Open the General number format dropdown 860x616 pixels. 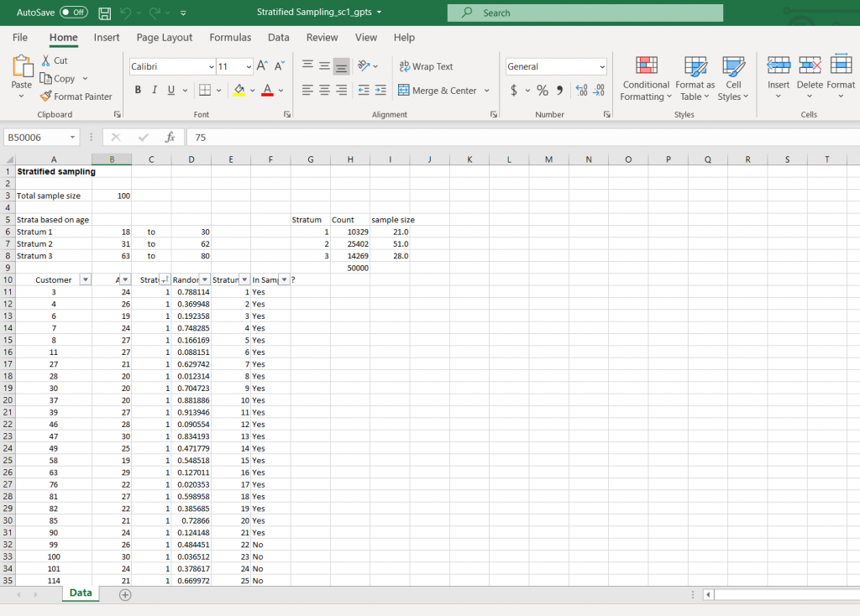pos(602,66)
